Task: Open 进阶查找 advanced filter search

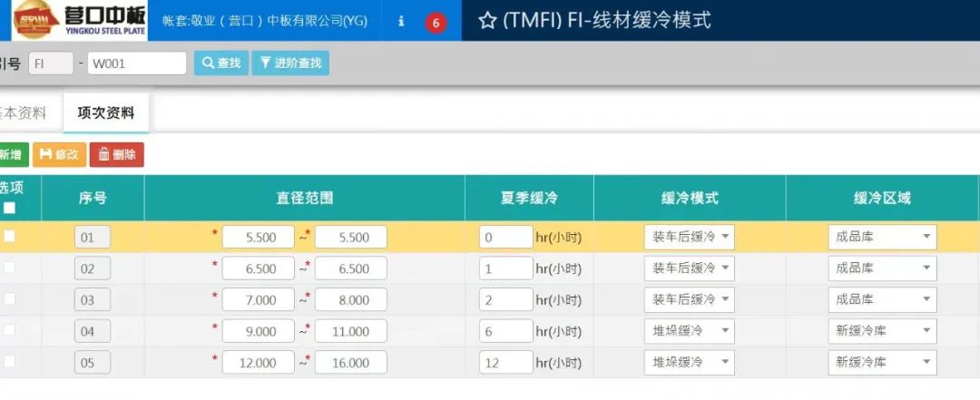Action: pyautogui.click(x=290, y=63)
